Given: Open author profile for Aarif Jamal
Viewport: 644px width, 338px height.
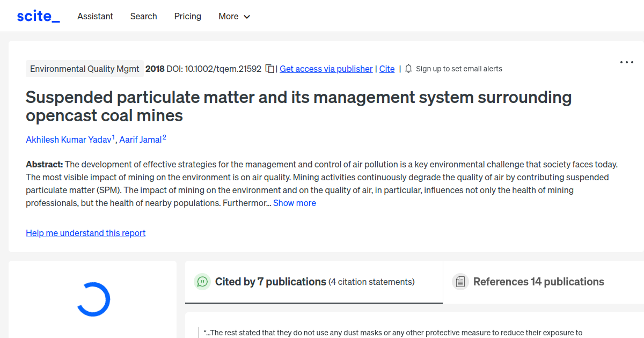Looking at the screenshot, I should (x=141, y=139).
